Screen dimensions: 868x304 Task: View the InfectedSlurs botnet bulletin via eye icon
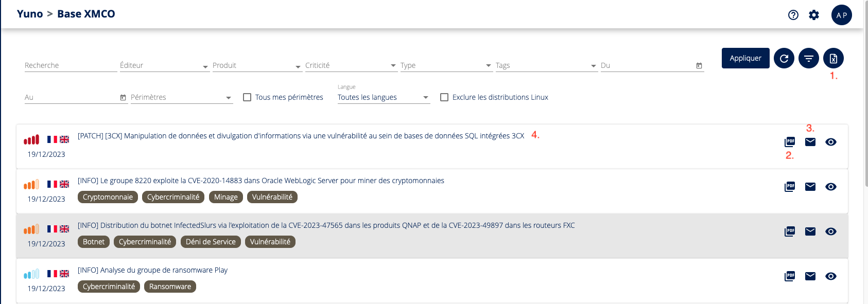click(x=830, y=231)
